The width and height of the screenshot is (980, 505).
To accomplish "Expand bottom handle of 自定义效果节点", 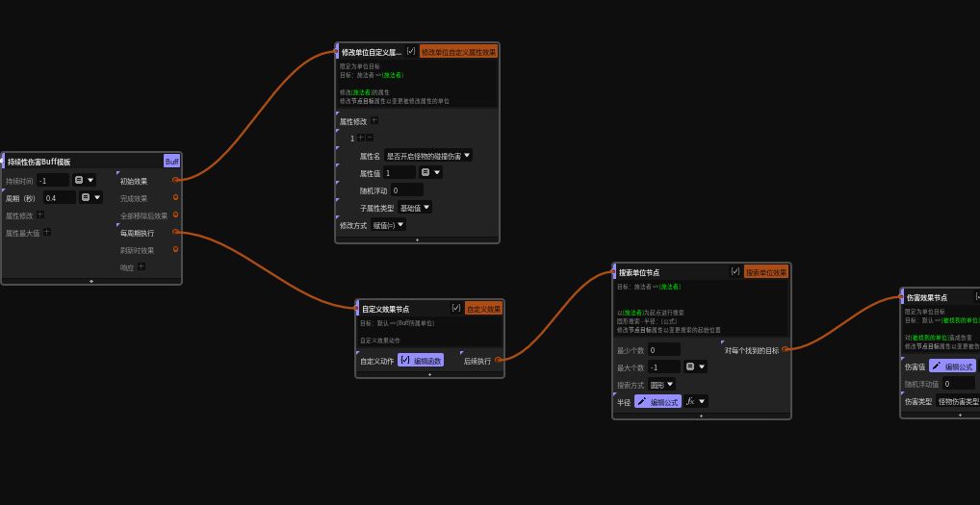I will tap(429, 374).
